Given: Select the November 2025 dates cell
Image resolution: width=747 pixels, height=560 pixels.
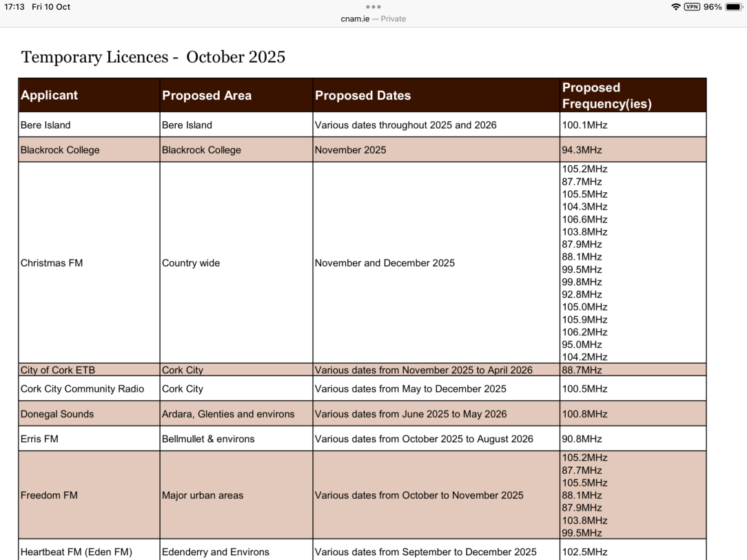Looking at the screenshot, I should pyautogui.click(x=436, y=149).
